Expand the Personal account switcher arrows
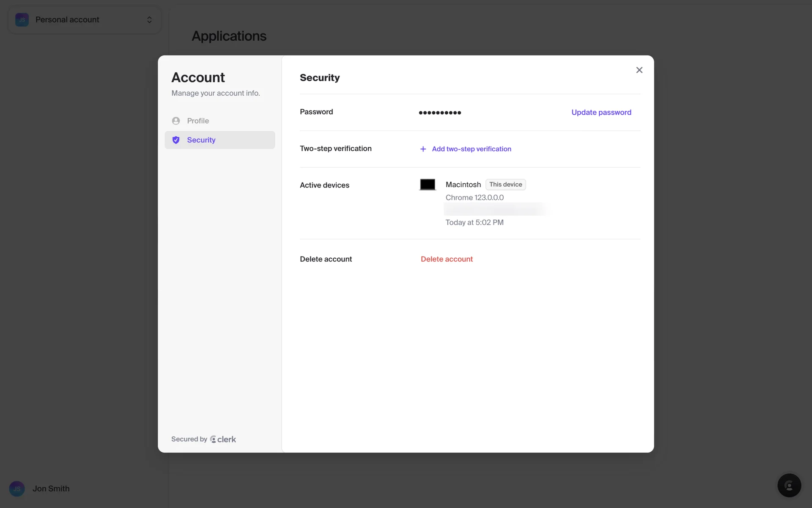 [x=149, y=19]
